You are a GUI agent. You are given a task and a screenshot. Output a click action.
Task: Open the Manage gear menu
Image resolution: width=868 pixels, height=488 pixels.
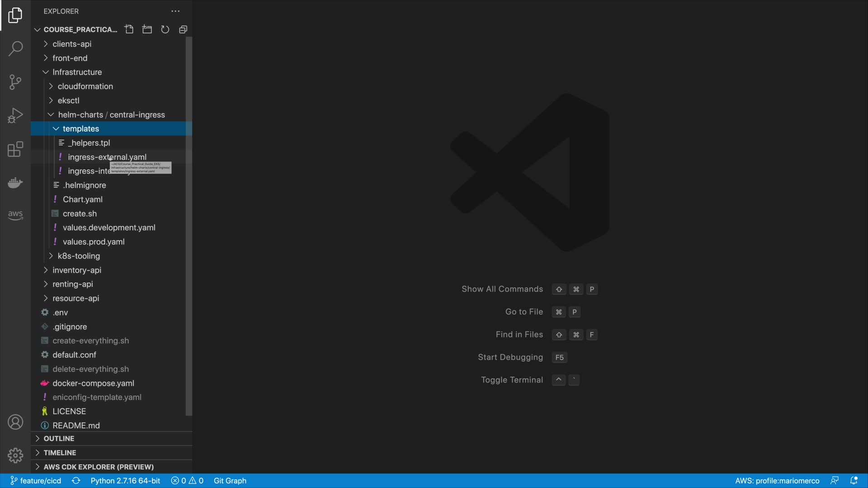[15, 455]
